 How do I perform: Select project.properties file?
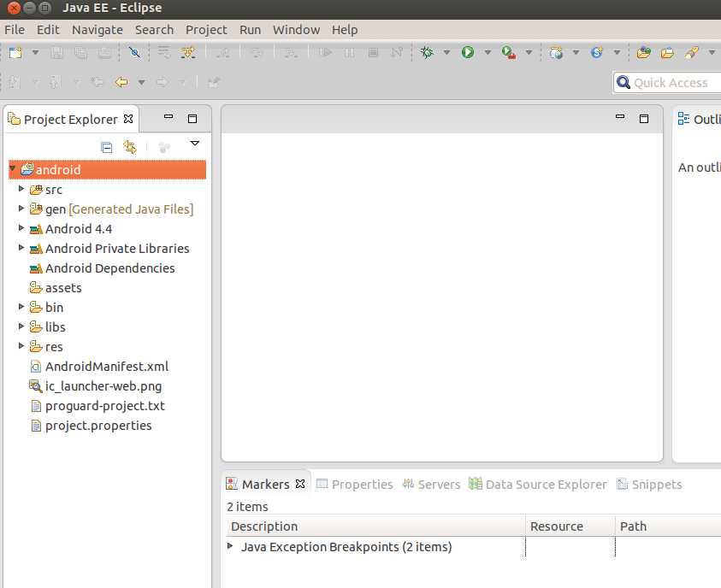(x=98, y=426)
